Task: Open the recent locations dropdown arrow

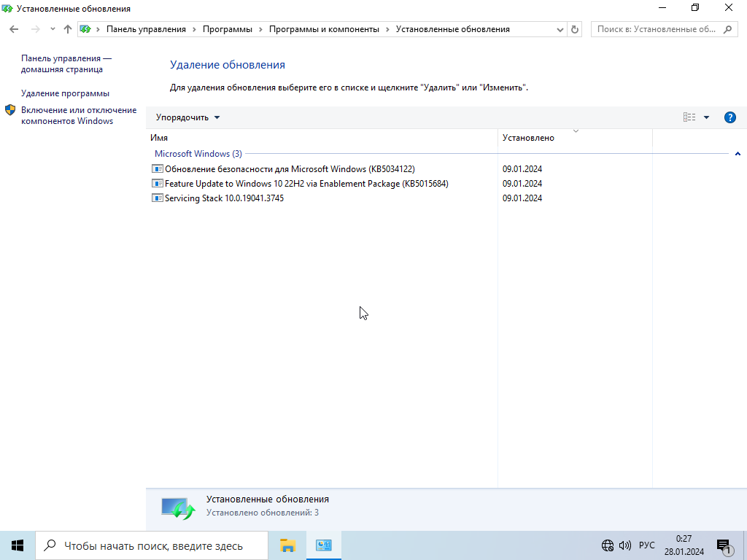Action: click(x=53, y=29)
